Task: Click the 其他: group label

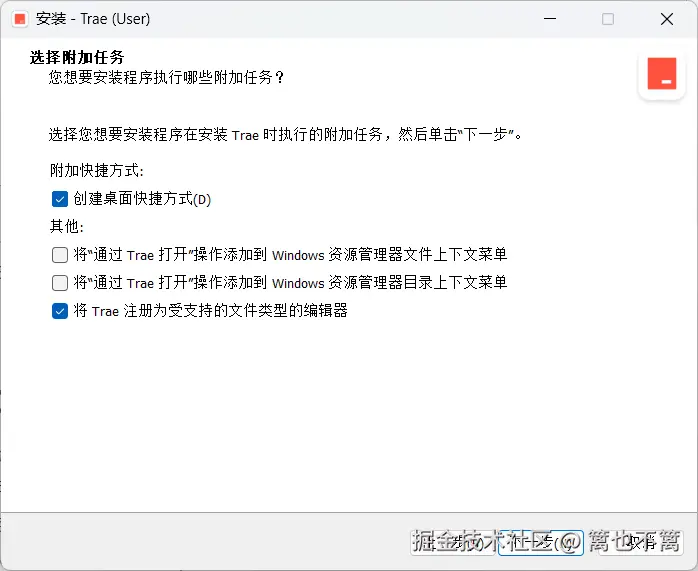Action: [67, 227]
